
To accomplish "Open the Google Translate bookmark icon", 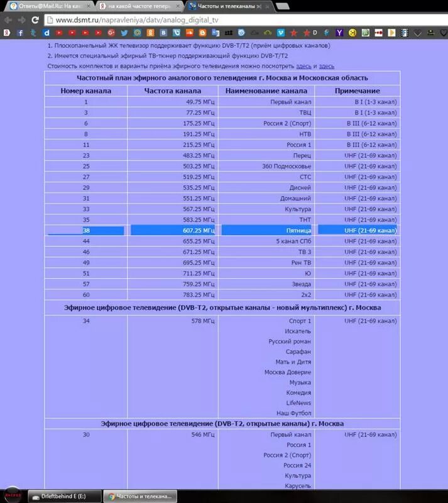I will coord(216,33).
